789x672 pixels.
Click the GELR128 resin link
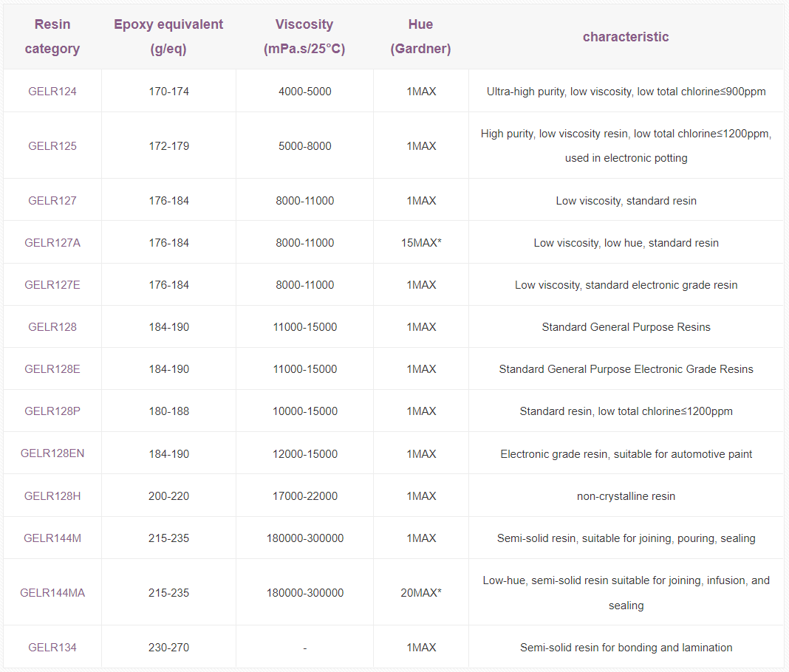52,327
